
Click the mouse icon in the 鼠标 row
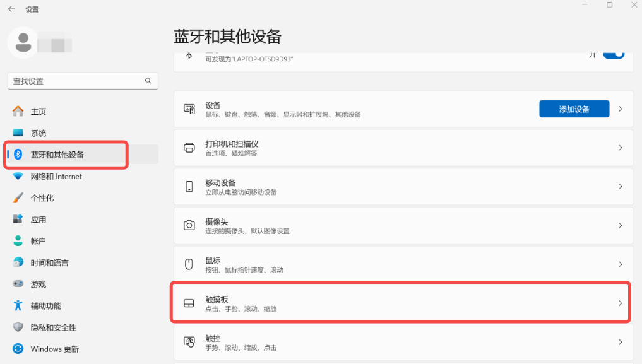pos(189,264)
